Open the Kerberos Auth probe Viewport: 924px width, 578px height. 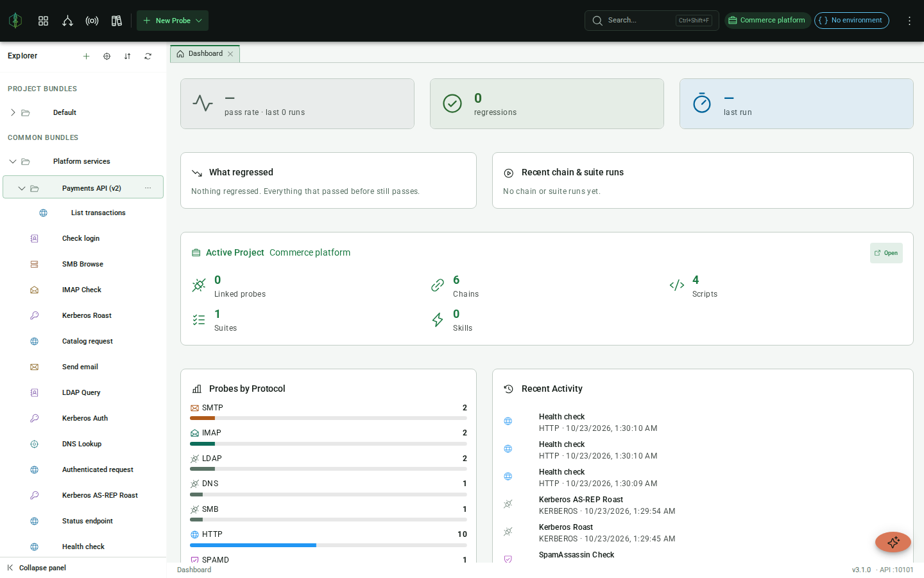[83, 418]
